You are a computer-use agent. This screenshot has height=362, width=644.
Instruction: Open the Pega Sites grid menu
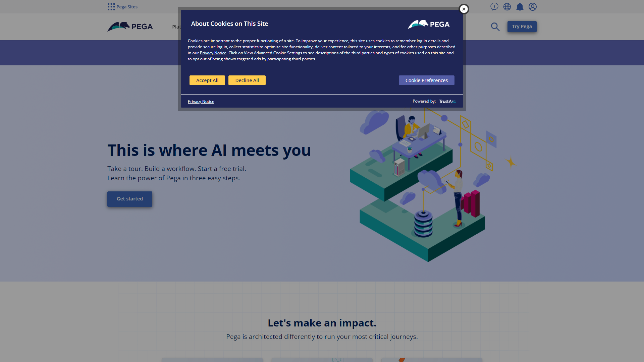click(x=111, y=7)
